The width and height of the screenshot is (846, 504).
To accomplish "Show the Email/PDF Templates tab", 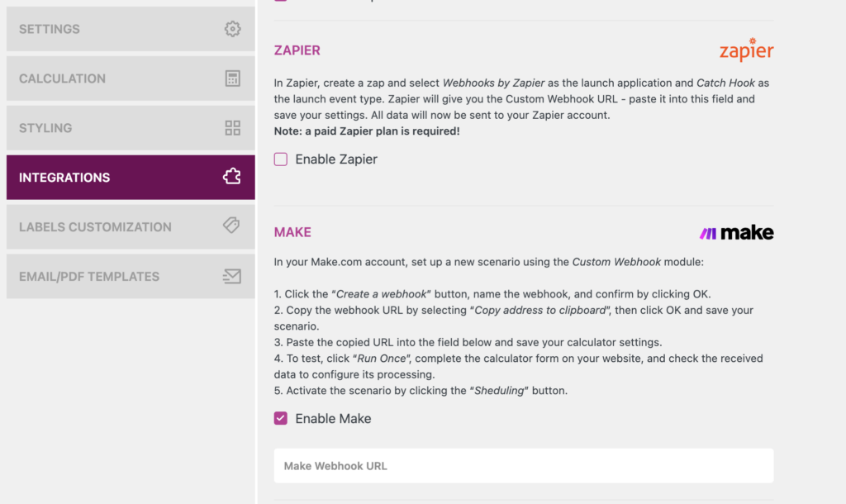I will tap(89, 277).
